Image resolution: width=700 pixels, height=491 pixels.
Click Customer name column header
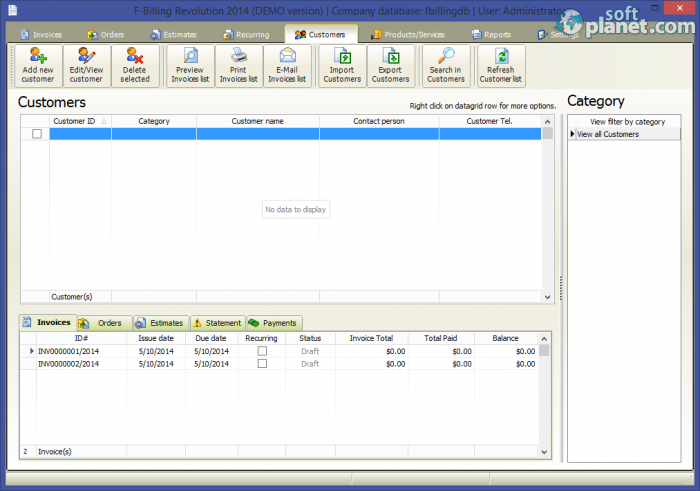pos(257,121)
